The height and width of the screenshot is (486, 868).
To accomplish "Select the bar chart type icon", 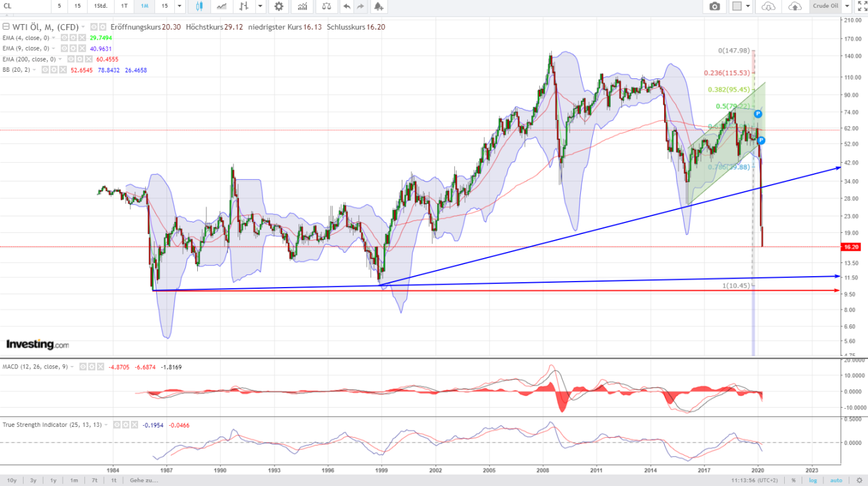I will [244, 6].
